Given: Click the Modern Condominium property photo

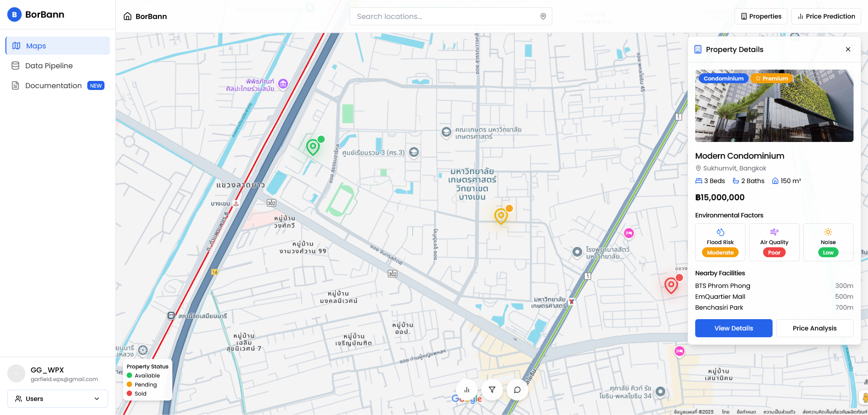Looking at the screenshot, I should click(x=774, y=106).
